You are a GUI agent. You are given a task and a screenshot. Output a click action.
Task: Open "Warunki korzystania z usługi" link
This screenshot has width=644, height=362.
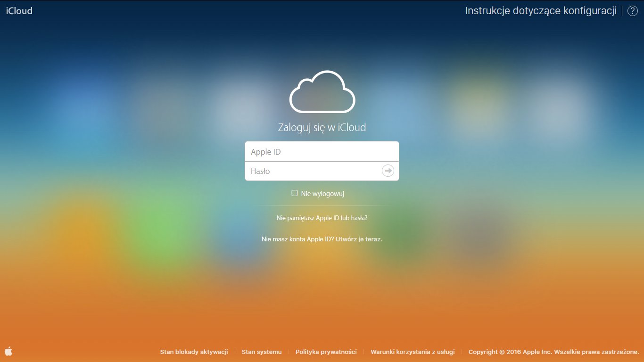(x=413, y=352)
